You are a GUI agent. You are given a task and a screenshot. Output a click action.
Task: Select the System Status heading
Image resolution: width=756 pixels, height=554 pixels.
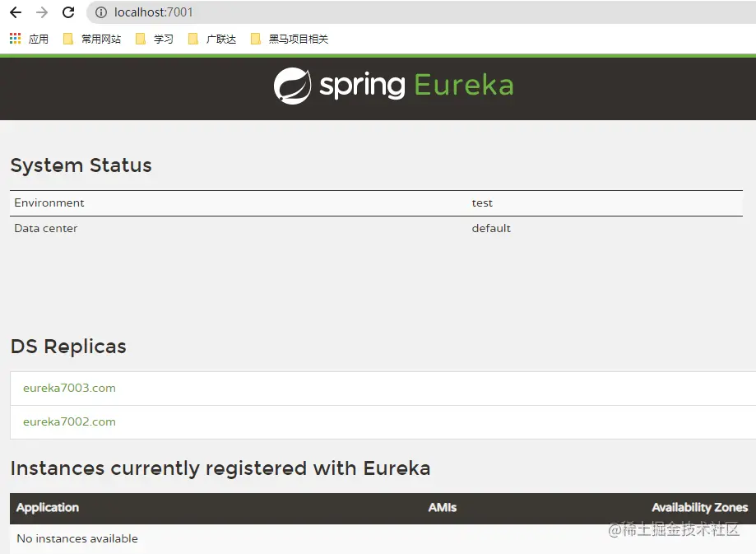pyautogui.click(x=81, y=165)
